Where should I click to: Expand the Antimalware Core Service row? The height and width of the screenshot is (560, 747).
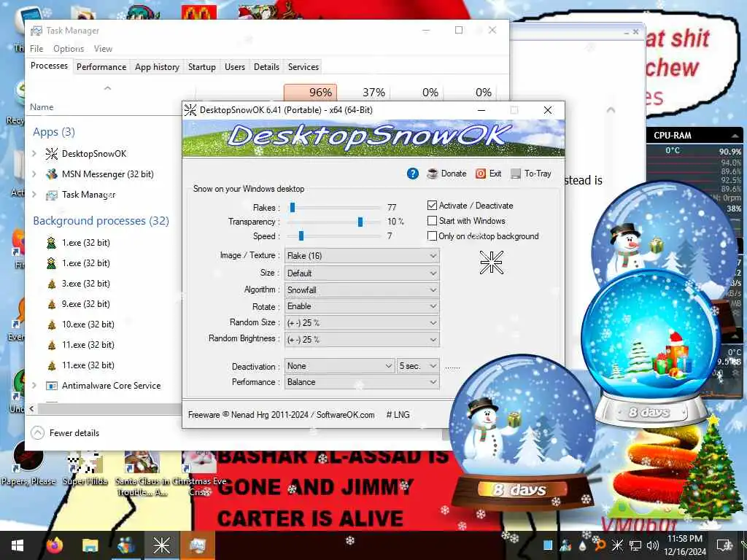point(34,386)
